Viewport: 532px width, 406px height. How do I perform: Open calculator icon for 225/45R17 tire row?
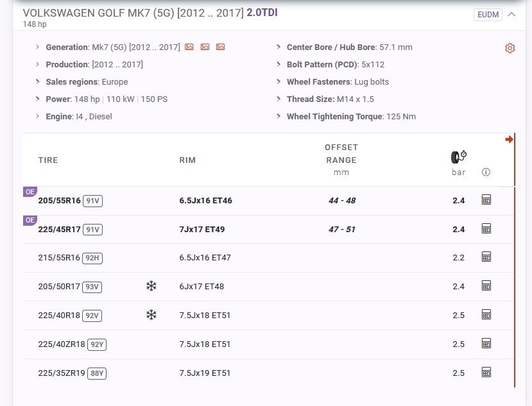click(x=486, y=229)
